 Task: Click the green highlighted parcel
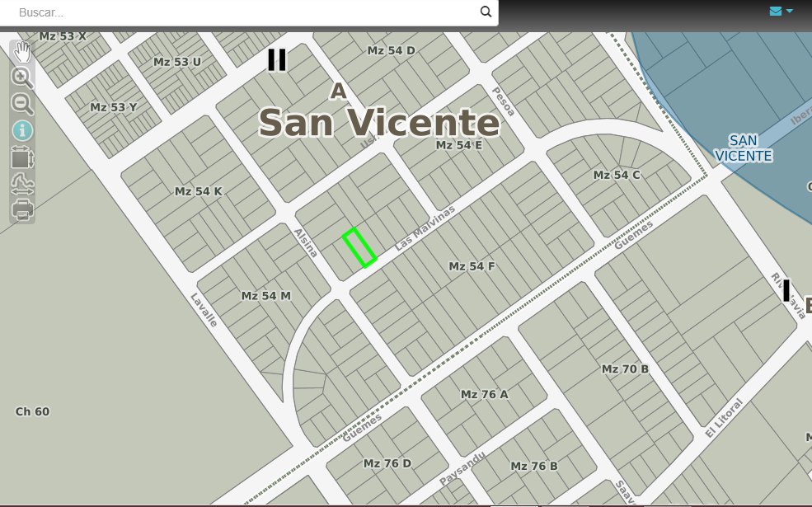point(359,248)
